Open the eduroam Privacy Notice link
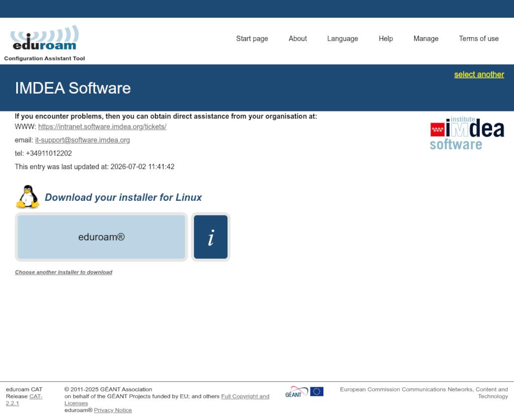 [x=113, y=410]
